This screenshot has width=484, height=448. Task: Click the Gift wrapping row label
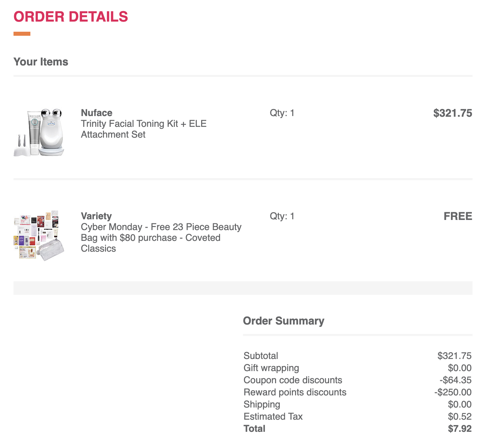pyautogui.click(x=271, y=368)
